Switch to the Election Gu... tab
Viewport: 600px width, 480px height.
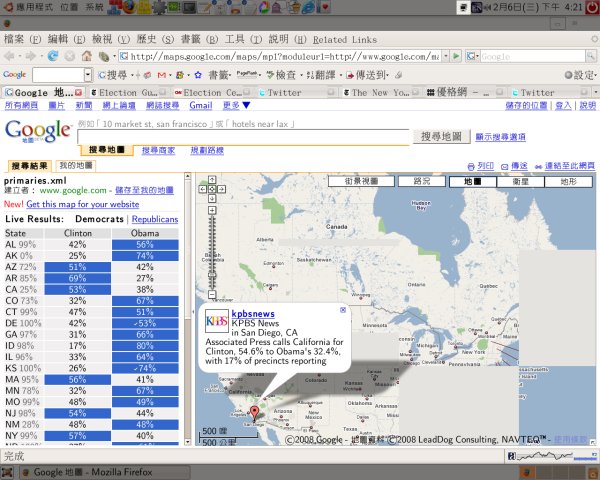128,93
